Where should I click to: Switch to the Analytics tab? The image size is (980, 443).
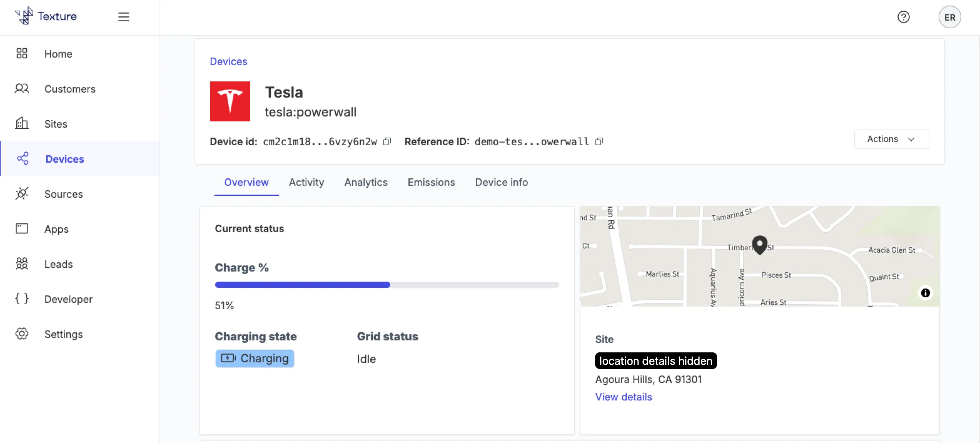366,182
